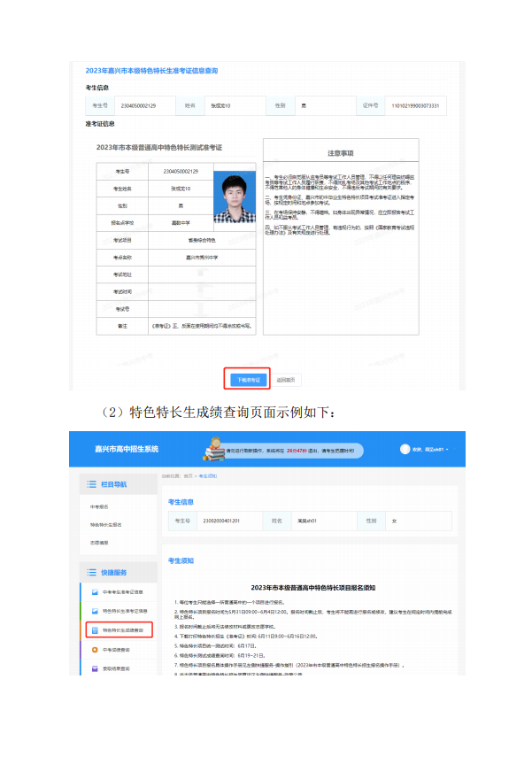Open the user account dropdown arrow
The image size is (532, 772).
(x=448, y=450)
